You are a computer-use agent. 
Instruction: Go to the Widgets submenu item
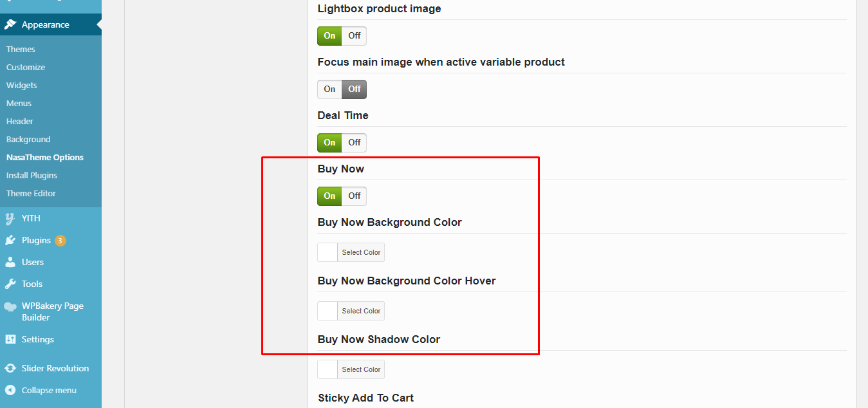pos(22,85)
